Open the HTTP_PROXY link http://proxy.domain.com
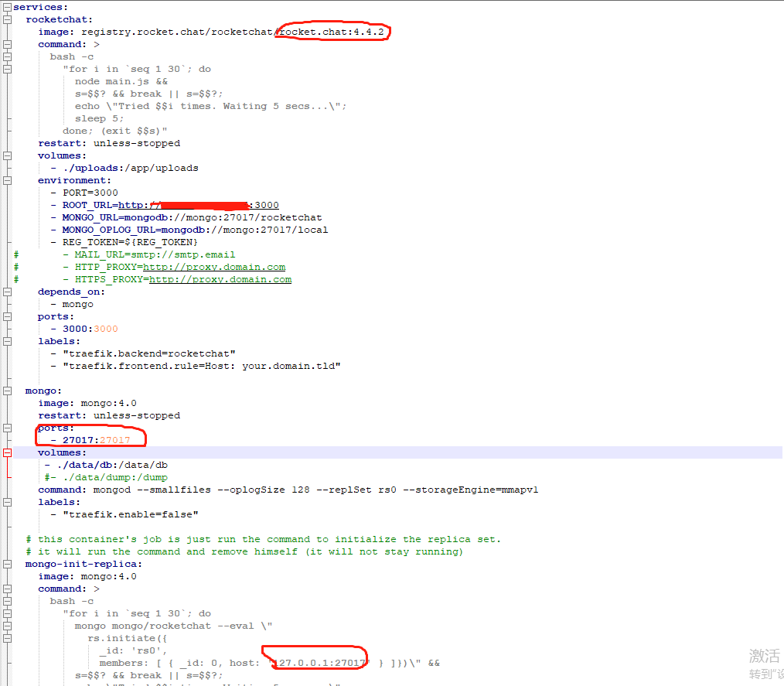The image size is (784, 686). tap(214, 267)
